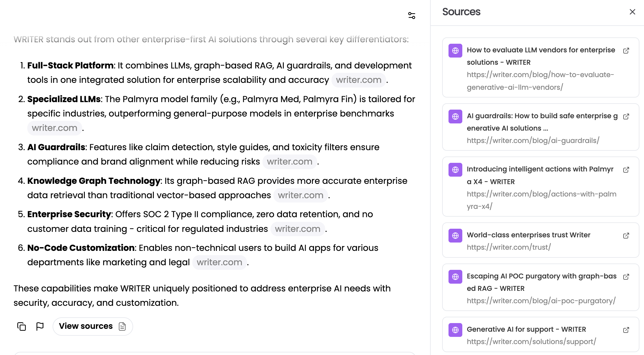Click writer.com citation after Knowledge Graph Technology
The height and width of the screenshot is (355, 644).
tap(300, 195)
